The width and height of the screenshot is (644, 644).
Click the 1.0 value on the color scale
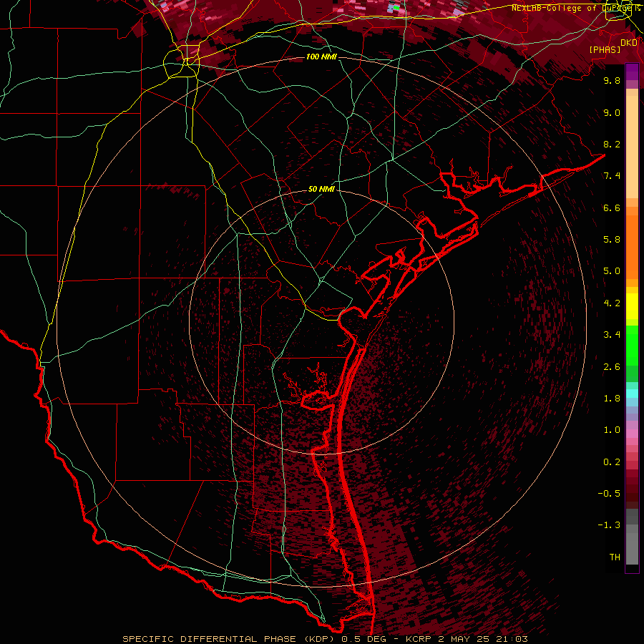tap(612, 430)
